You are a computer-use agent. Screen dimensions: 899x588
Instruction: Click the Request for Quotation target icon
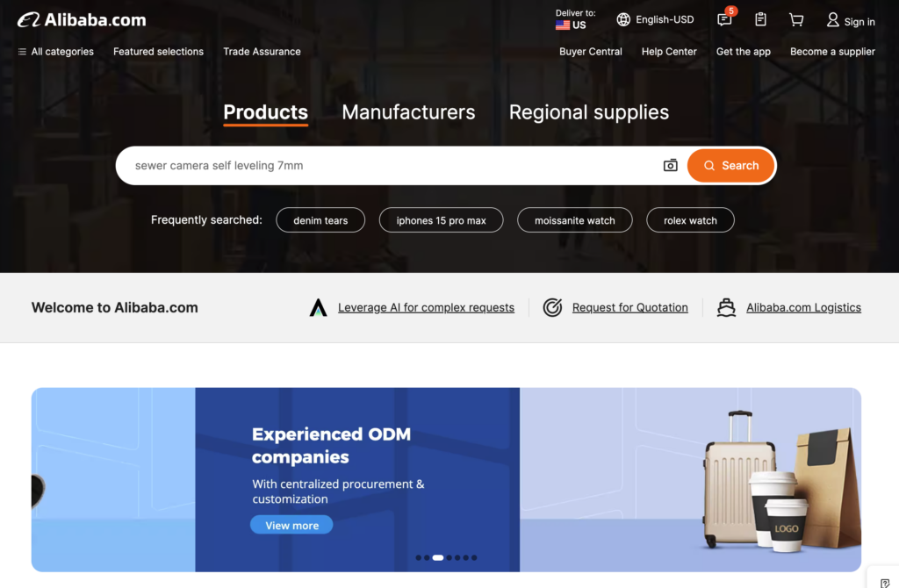tap(552, 308)
